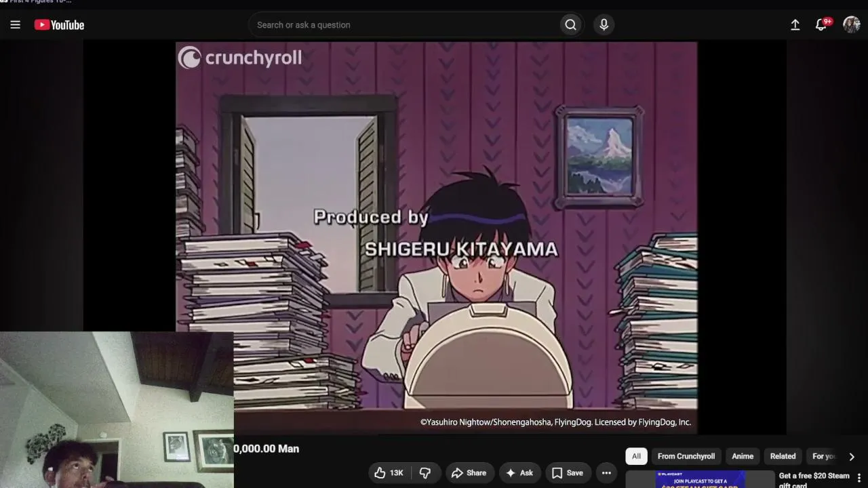Screen dimensions: 868x488
Task: Like the video with 13K likes
Action: (x=389, y=473)
